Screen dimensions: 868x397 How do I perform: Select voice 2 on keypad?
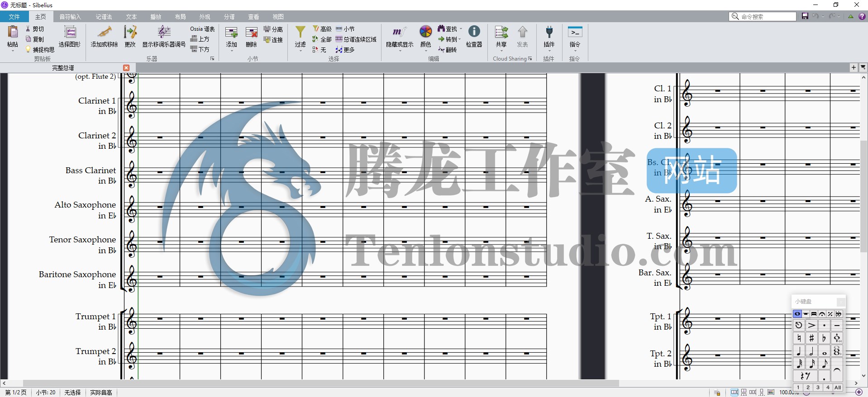pos(808,388)
